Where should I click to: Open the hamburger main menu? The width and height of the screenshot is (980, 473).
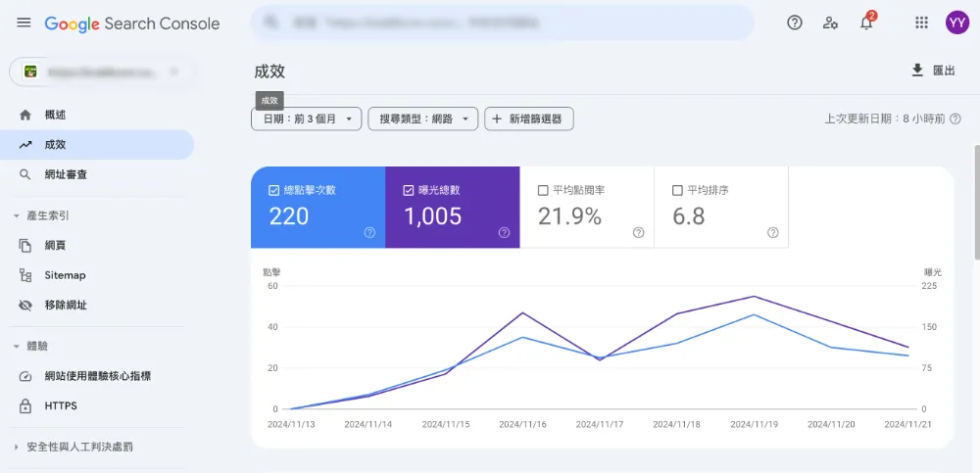tap(24, 23)
